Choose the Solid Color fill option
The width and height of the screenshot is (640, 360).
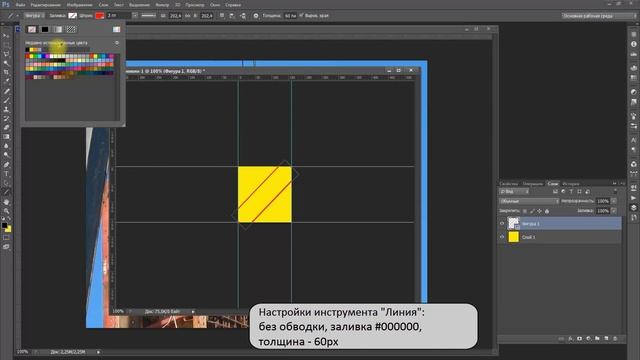(44, 29)
